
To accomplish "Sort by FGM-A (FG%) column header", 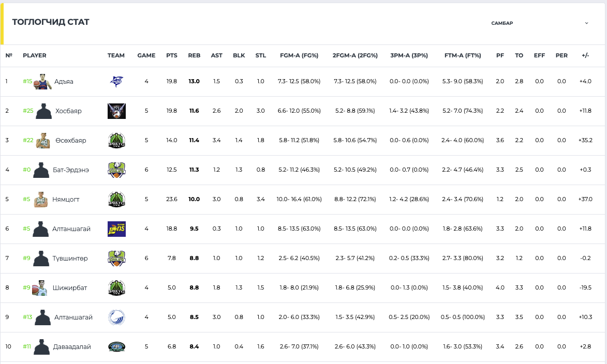I will [x=299, y=56].
